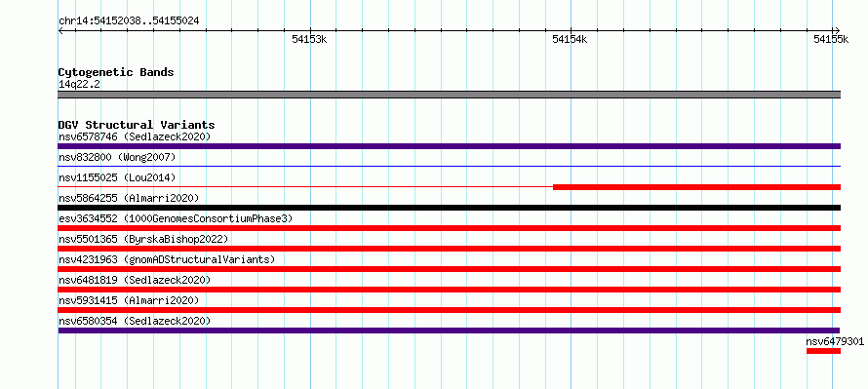Image resolution: width=868 pixels, height=389 pixels.
Task: Select the purple bar under nsv6578746
Action: coord(450,146)
